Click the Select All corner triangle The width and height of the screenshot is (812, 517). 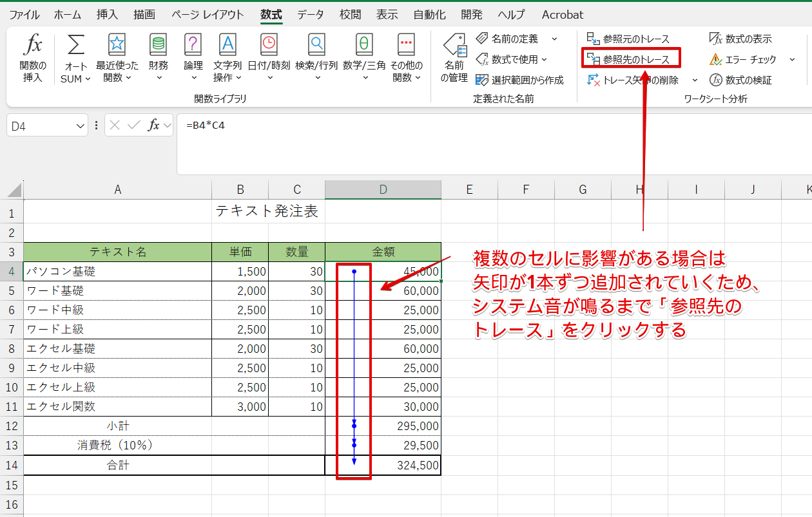coord(13,190)
